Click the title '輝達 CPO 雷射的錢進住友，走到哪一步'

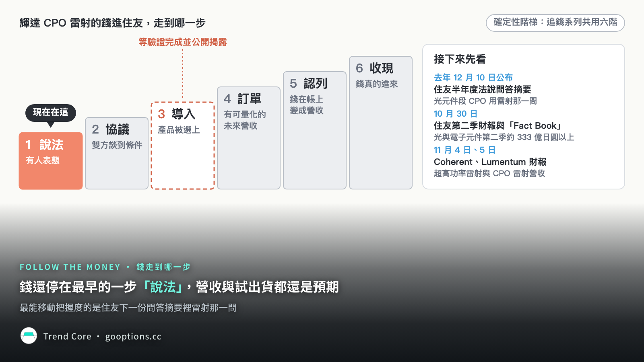(112, 23)
